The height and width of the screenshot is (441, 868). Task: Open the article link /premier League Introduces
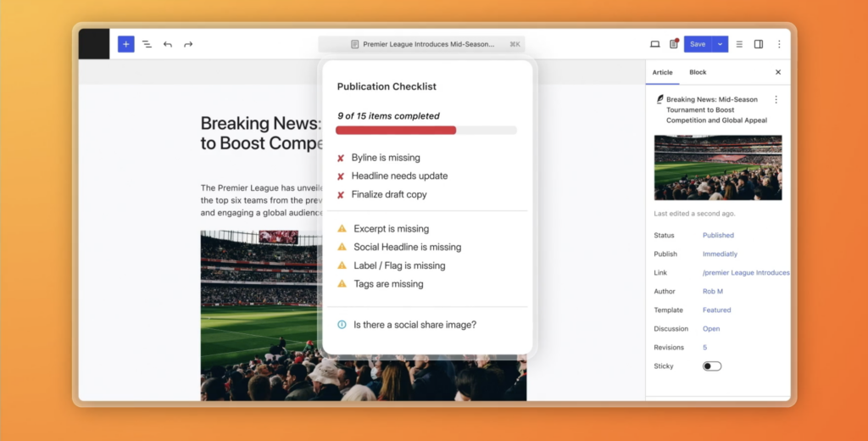tap(746, 272)
